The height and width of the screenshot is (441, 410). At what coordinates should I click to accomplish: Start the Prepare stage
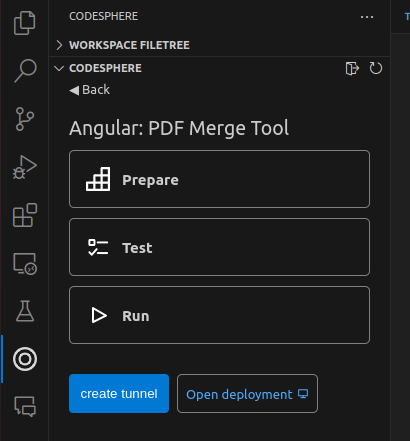coord(219,179)
